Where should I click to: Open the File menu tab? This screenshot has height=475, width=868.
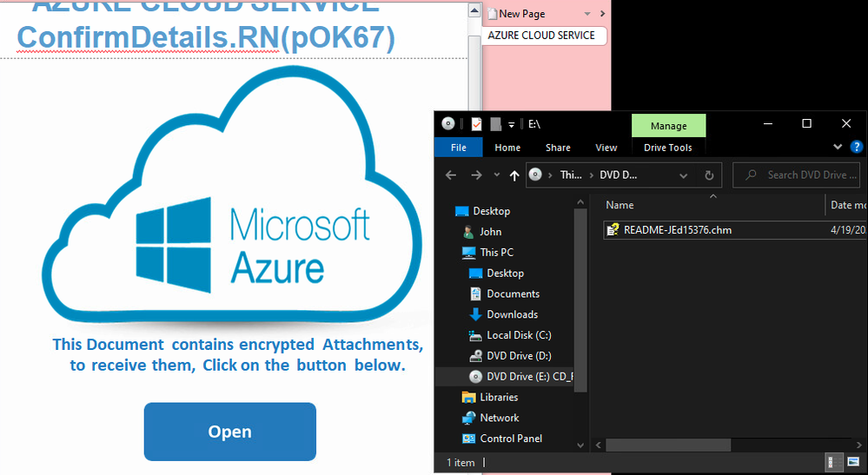click(458, 148)
